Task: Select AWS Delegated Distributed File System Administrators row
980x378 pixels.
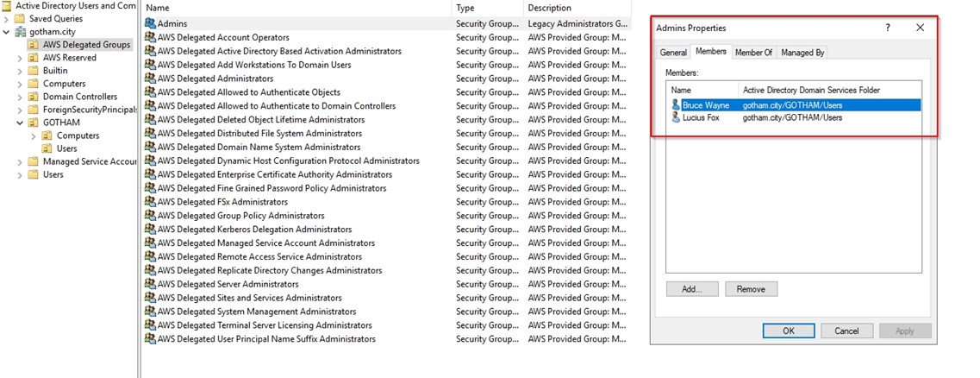Action: click(x=386, y=133)
